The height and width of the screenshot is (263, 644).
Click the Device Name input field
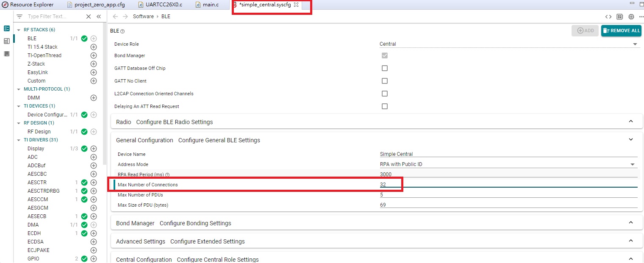pyautogui.click(x=508, y=154)
